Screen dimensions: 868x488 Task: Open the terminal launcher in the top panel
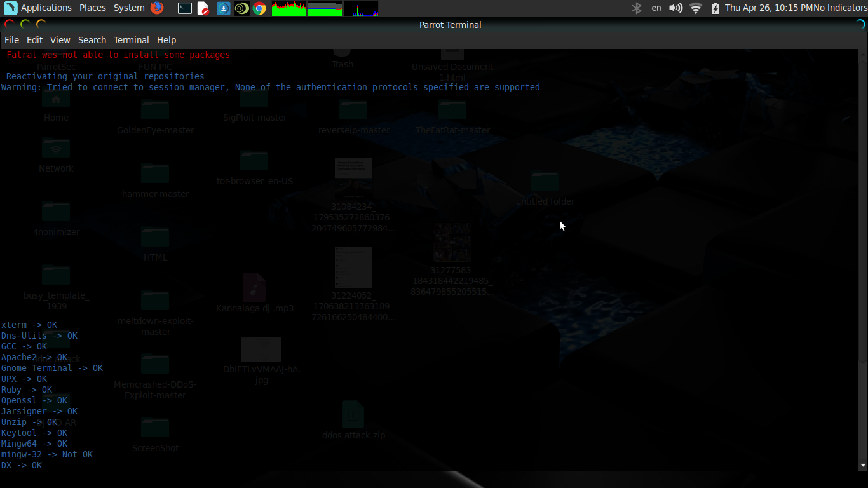click(x=184, y=8)
